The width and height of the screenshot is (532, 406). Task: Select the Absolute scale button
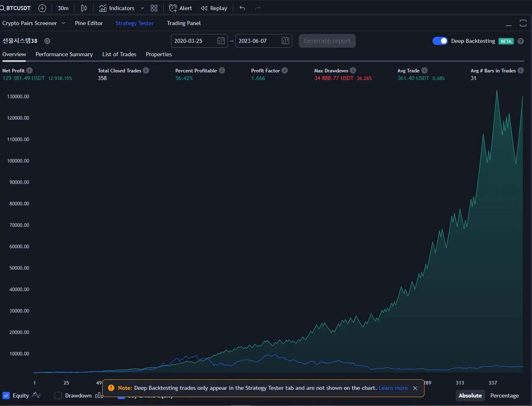point(470,395)
